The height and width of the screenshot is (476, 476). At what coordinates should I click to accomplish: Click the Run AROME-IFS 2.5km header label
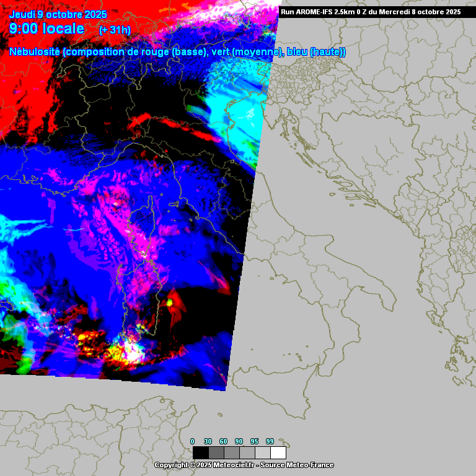370,12
